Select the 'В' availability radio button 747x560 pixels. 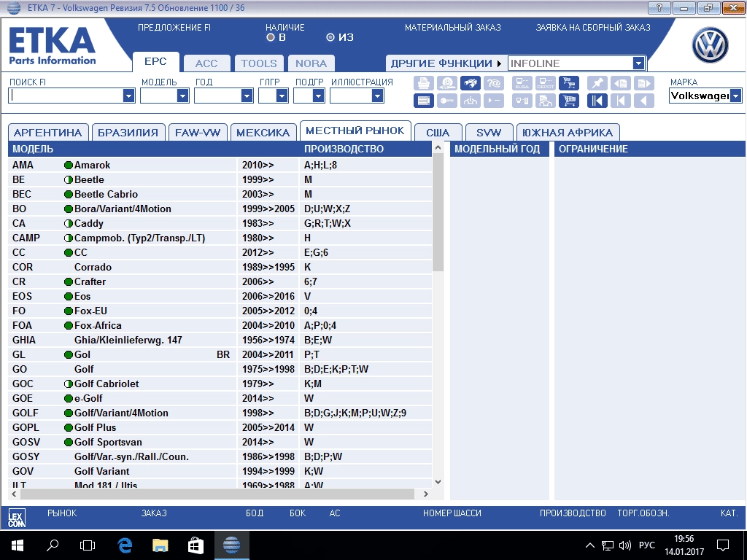271,38
